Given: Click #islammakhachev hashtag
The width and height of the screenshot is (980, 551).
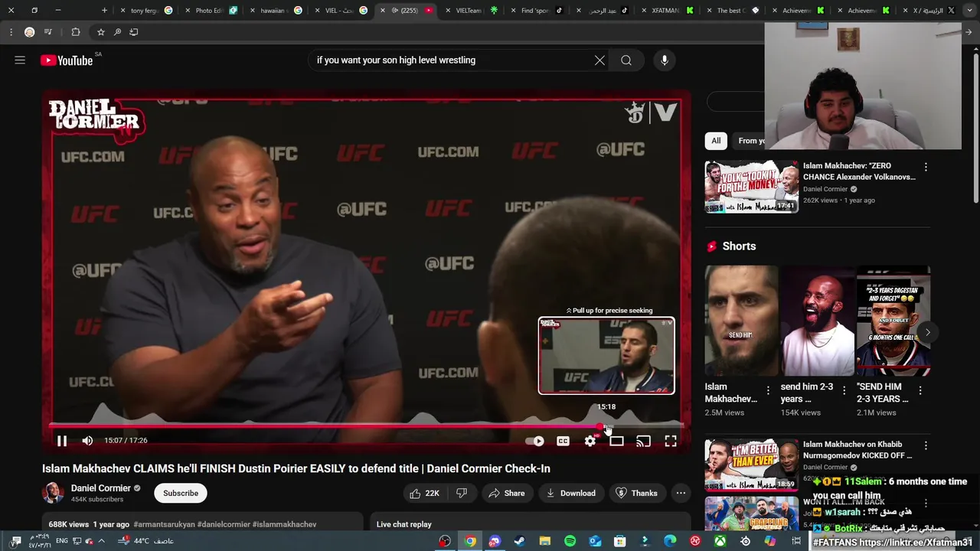Looking at the screenshot, I should (x=284, y=524).
